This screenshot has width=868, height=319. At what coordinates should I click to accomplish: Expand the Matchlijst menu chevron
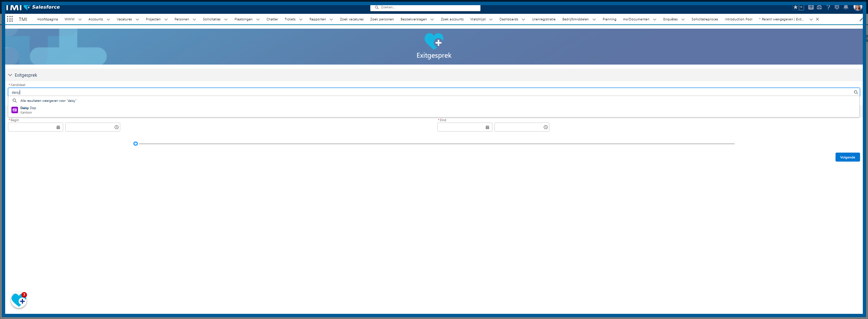pyautogui.click(x=491, y=19)
